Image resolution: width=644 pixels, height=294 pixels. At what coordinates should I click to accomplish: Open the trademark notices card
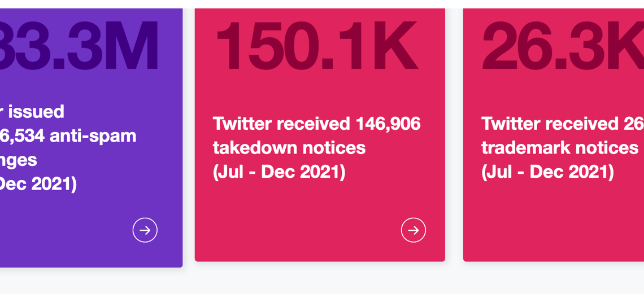[554, 134]
